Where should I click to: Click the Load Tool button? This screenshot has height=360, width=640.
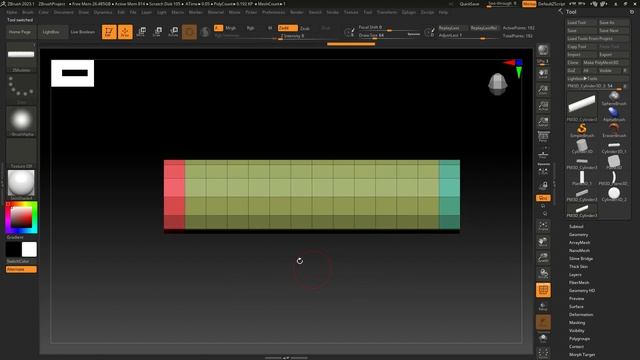click(582, 22)
